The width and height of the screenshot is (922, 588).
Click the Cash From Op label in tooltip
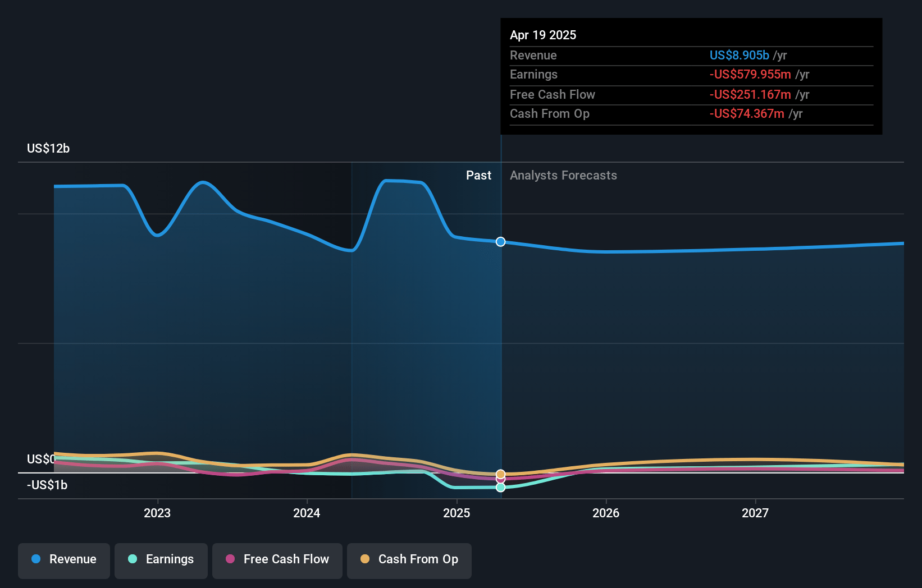(x=550, y=114)
